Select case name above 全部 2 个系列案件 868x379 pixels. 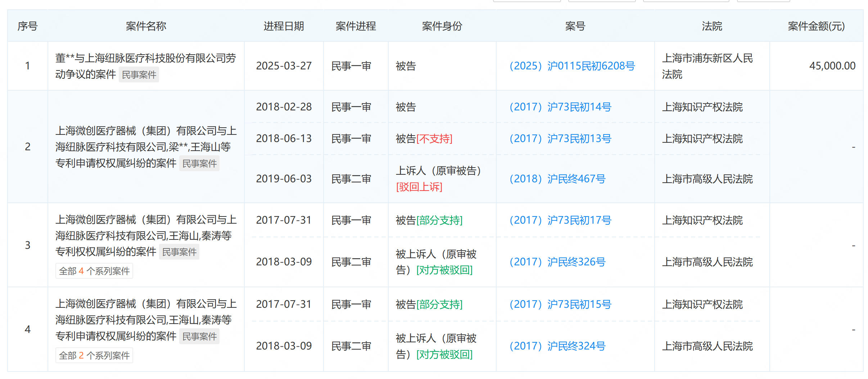[146, 320]
